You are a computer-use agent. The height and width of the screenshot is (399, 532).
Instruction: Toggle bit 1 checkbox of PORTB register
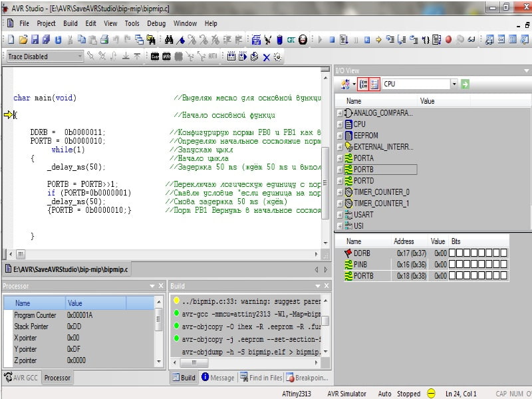click(496, 275)
